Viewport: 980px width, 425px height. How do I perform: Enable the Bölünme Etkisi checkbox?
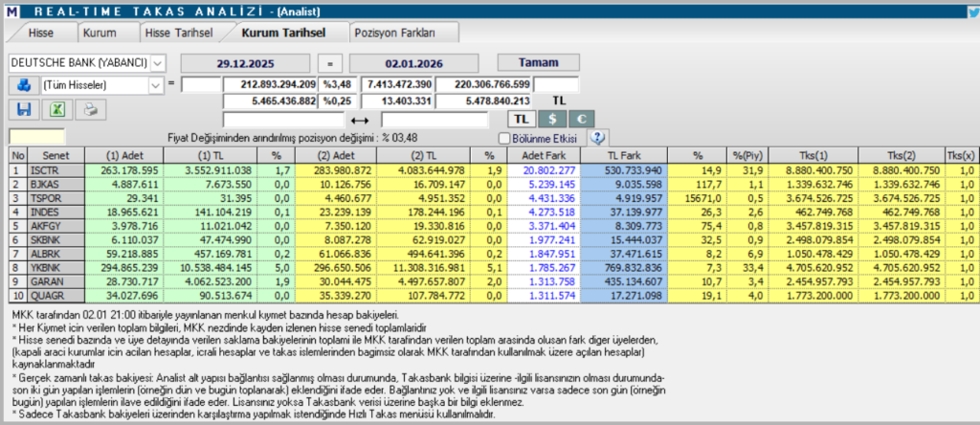coord(504,138)
